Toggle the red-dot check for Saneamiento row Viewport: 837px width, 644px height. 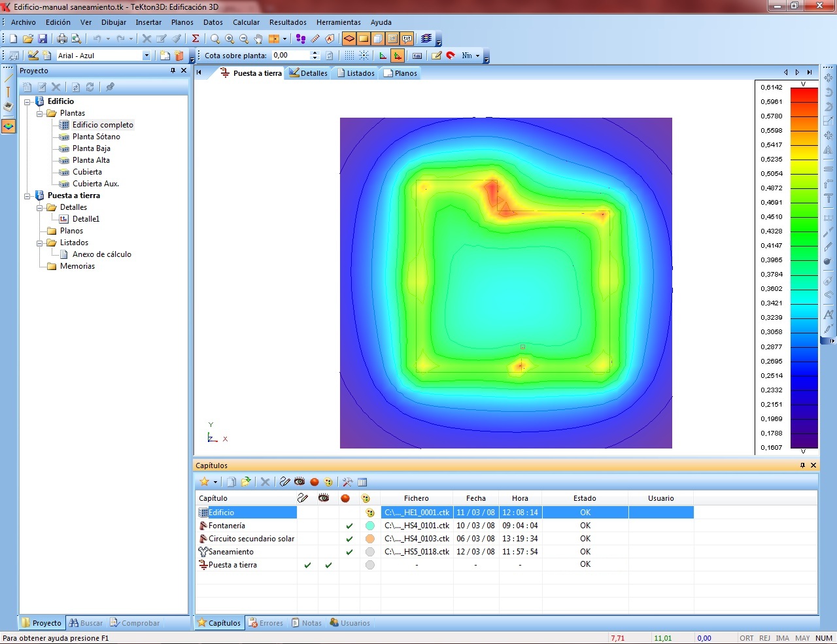(349, 552)
